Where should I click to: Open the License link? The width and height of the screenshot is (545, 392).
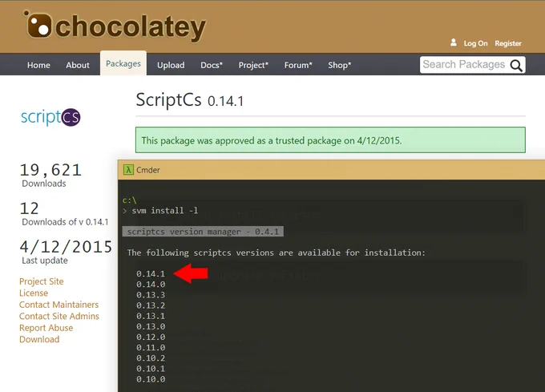pyautogui.click(x=34, y=293)
